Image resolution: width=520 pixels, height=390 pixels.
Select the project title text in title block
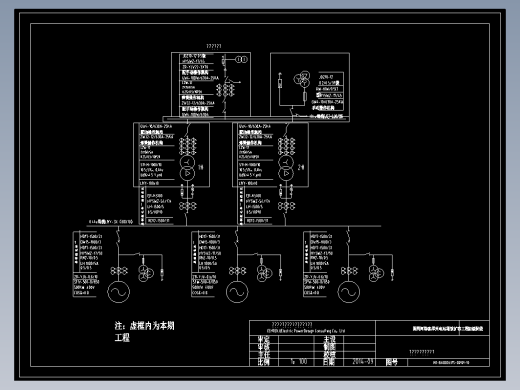coord(448,328)
